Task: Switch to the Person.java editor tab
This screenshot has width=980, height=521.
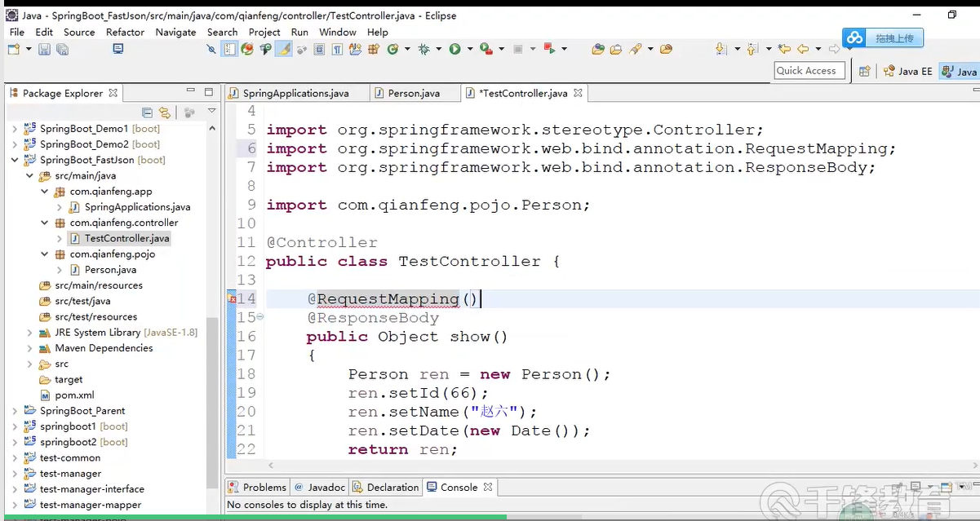Action: pyautogui.click(x=414, y=93)
